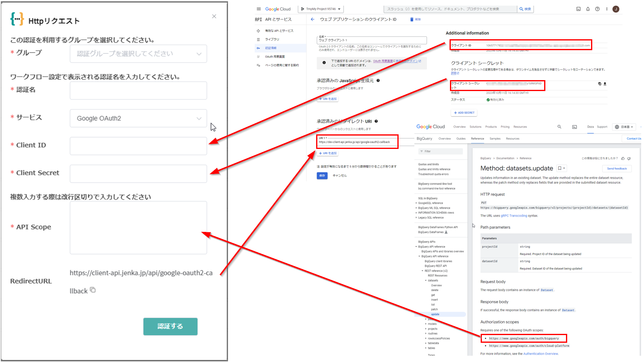Click the Client ID input field

click(x=138, y=146)
